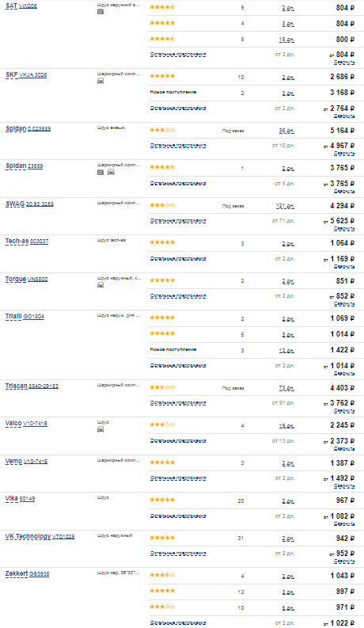The height and width of the screenshot is (628, 364).
Task: Click car icon under Torque VN5500 description
Action: pyautogui.click(x=100, y=285)
